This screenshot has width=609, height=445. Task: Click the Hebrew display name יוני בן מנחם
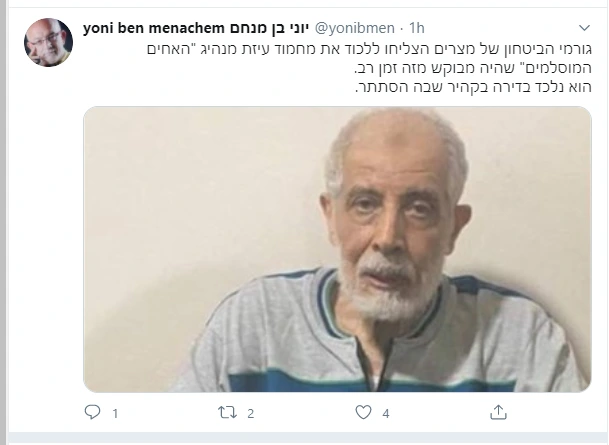pyautogui.click(x=269, y=28)
